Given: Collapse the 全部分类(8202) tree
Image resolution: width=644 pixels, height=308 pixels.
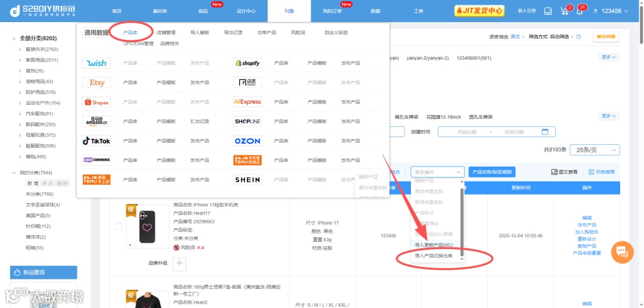Looking at the screenshot, I should (15, 39).
